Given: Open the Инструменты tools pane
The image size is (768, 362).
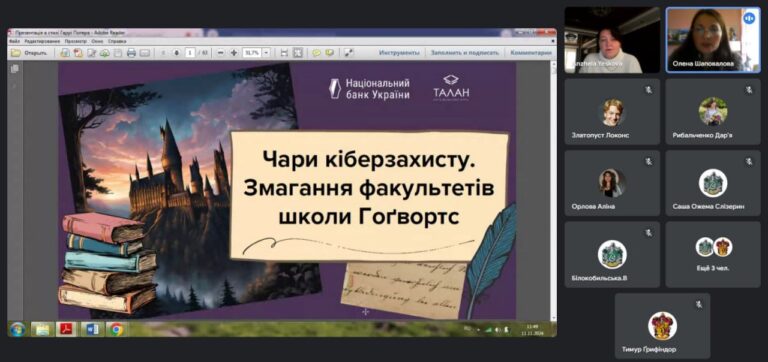Looking at the screenshot, I should [399, 53].
